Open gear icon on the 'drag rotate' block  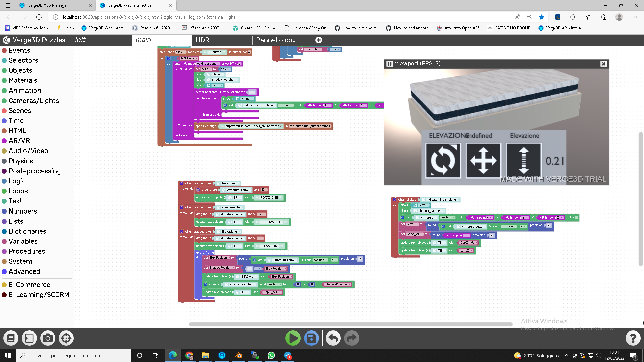(198, 190)
